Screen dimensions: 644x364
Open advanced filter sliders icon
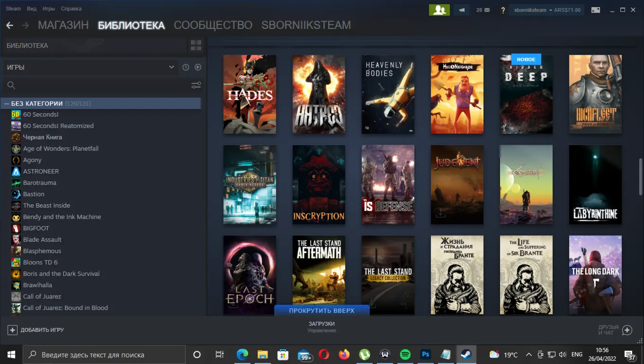(196, 85)
